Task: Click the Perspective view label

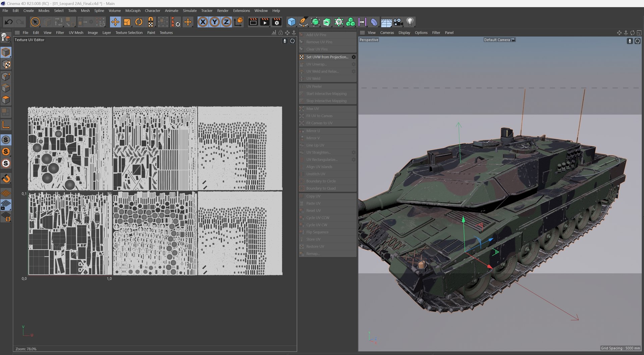Action: coord(369,40)
